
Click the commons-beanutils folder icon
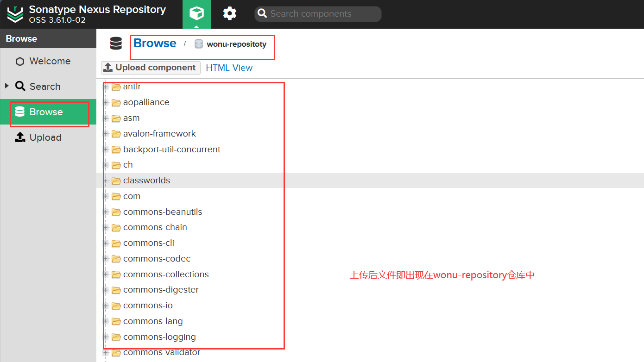coord(116,212)
